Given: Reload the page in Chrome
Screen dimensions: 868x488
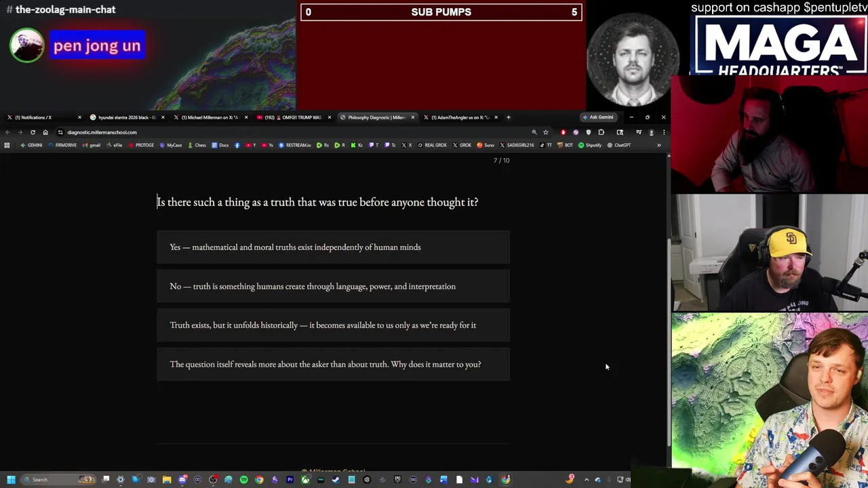Looking at the screenshot, I should pos(33,132).
